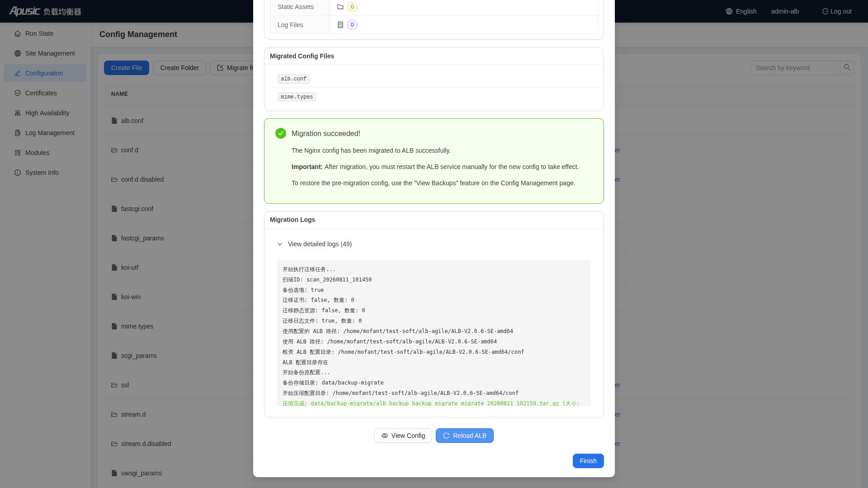This screenshot has height=488, width=868.
Task: Click the alb.conf file icon in list
Action: (x=114, y=121)
